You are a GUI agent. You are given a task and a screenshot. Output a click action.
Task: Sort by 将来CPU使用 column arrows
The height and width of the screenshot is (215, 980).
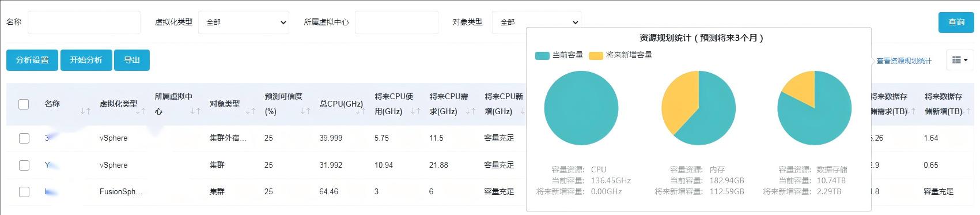tap(415, 111)
